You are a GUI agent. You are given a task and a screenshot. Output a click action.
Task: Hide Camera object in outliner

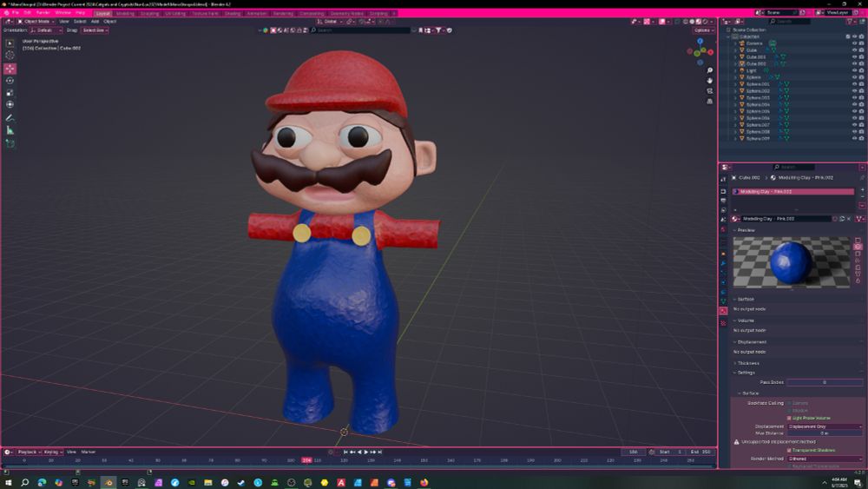point(854,43)
